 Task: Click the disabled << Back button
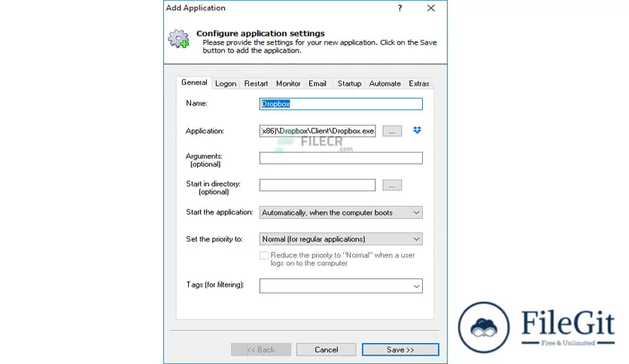(x=261, y=350)
